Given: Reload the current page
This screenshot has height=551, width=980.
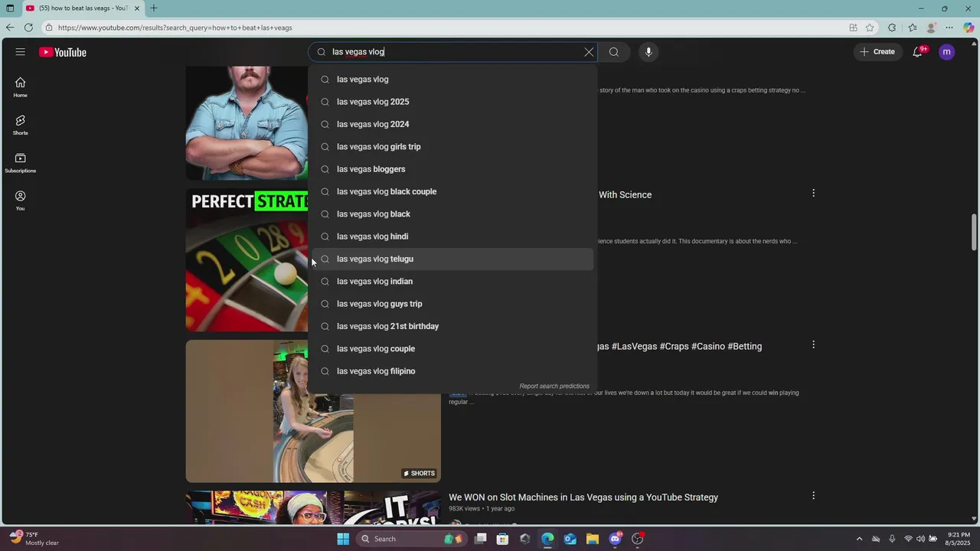Looking at the screenshot, I should click(28, 28).
